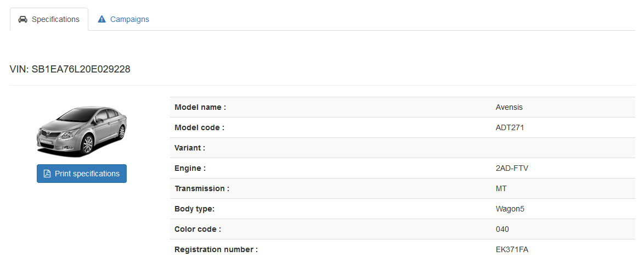Click the Engine row label
644x262 pixels.
click(190, 168)
